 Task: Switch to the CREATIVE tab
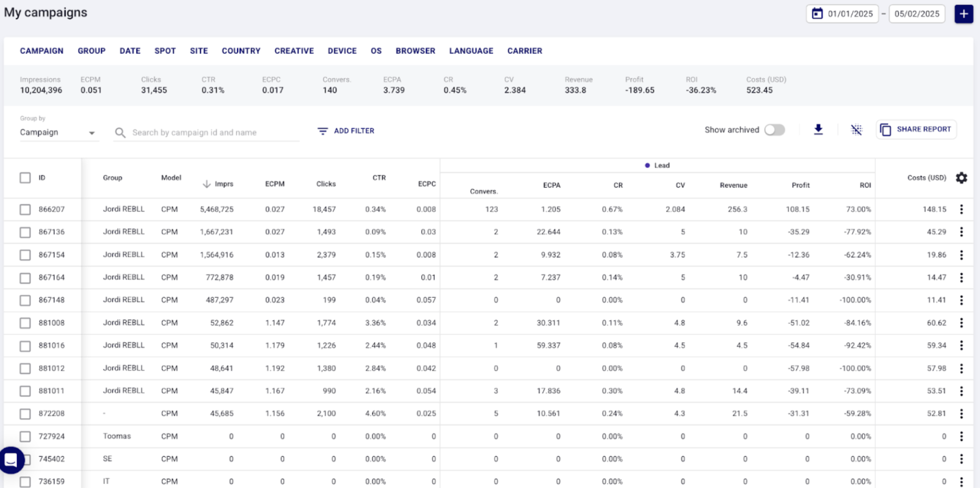[x=294, y=51]
